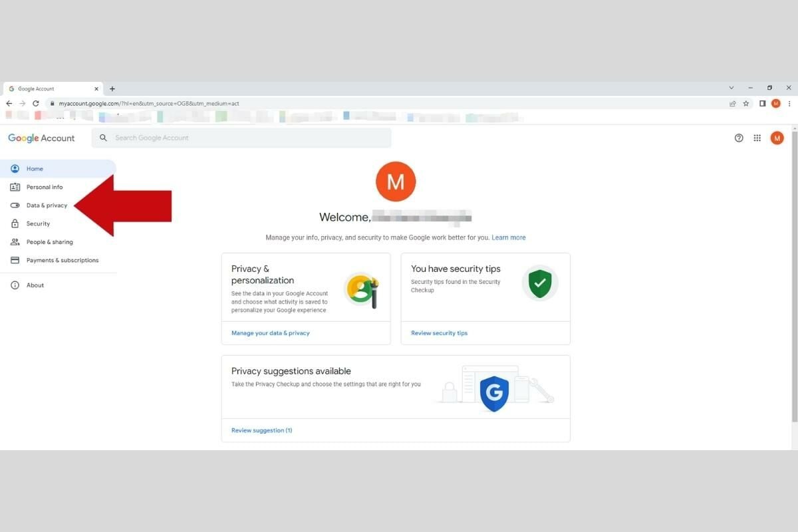The width and height of the screenshot is (798, 532).
Task: Open the account avatar in page header
Action: 777,138
